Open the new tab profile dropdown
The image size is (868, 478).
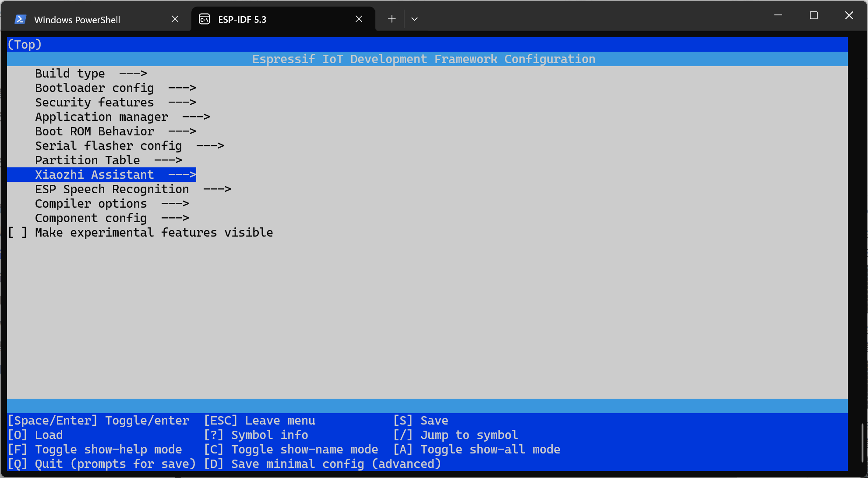click(414, 19)
